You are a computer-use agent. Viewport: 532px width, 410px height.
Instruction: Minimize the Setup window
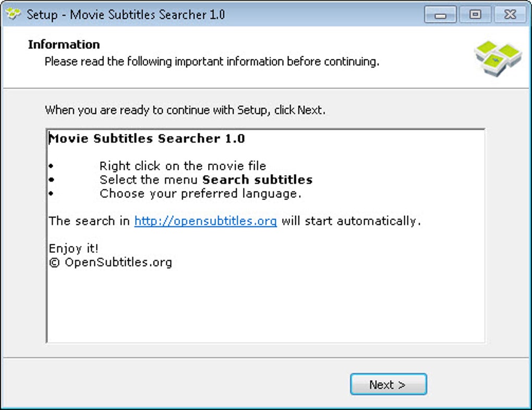point(440,15)
